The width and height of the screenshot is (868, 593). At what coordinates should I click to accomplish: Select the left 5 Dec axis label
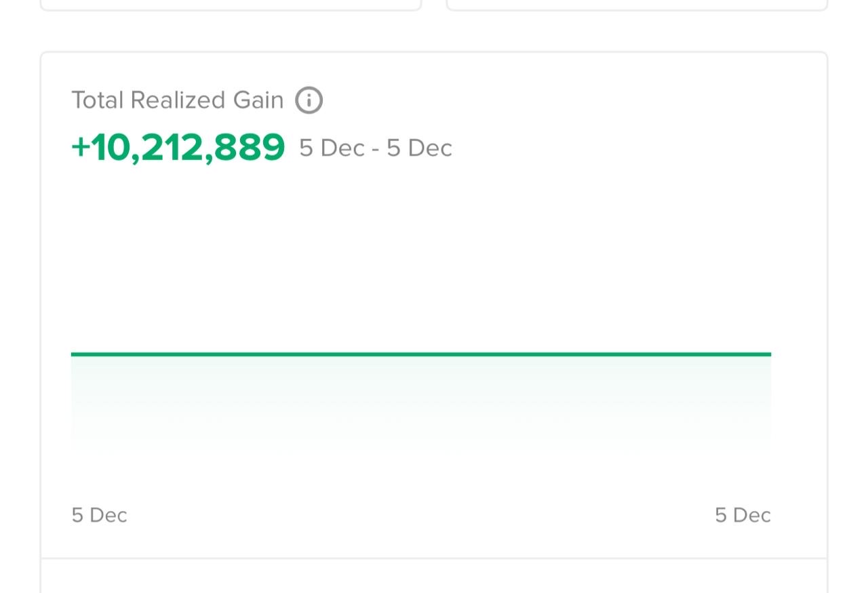pyautogui.click(x=99, y=515)
